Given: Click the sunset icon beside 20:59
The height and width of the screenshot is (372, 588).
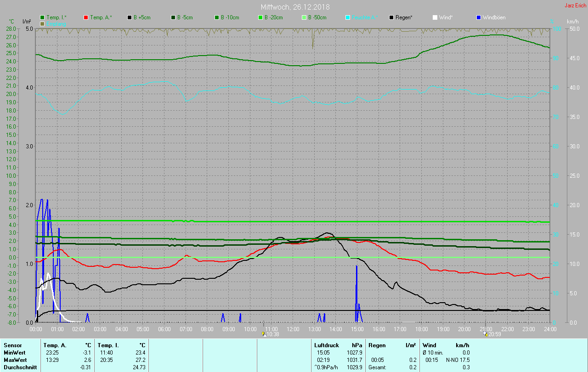Looking at the screenshot, I should 486,334.
